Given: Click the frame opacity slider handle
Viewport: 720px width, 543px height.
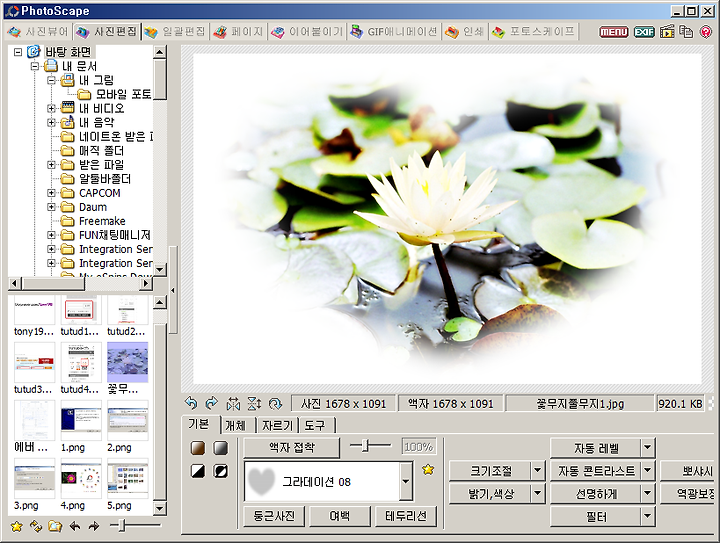Looking at the screenshot, I should pyautogui.click(x=366, y=445).
